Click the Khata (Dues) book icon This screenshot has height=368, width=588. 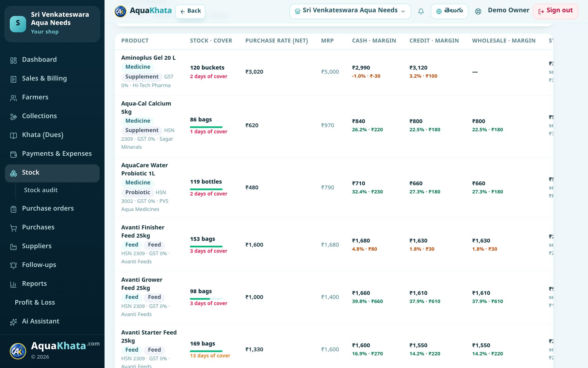(13, 135)
